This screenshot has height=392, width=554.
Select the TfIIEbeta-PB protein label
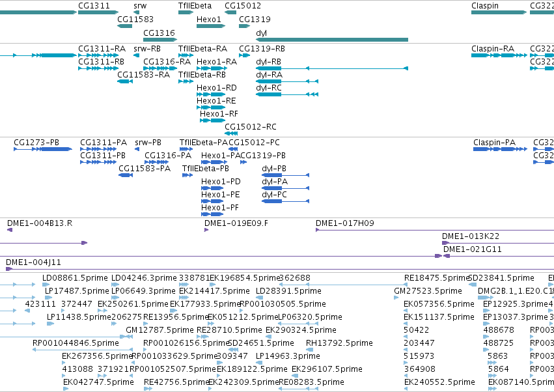point(206,169)
